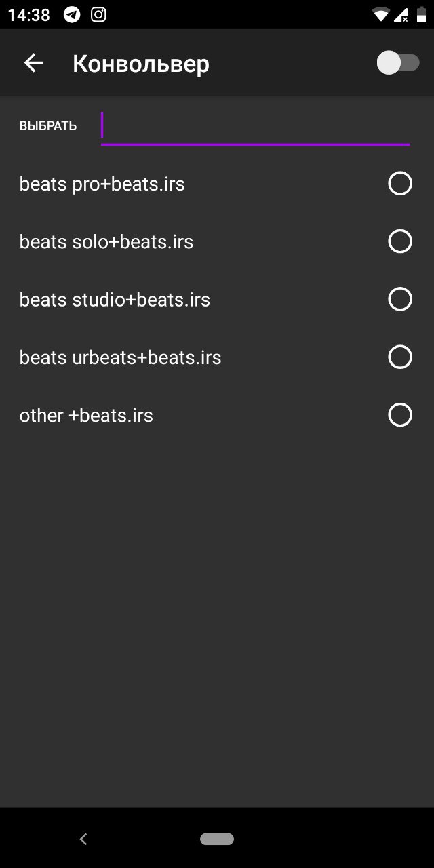
Task: Tap the beats solo+beats.irs file name
Action: 106,241
